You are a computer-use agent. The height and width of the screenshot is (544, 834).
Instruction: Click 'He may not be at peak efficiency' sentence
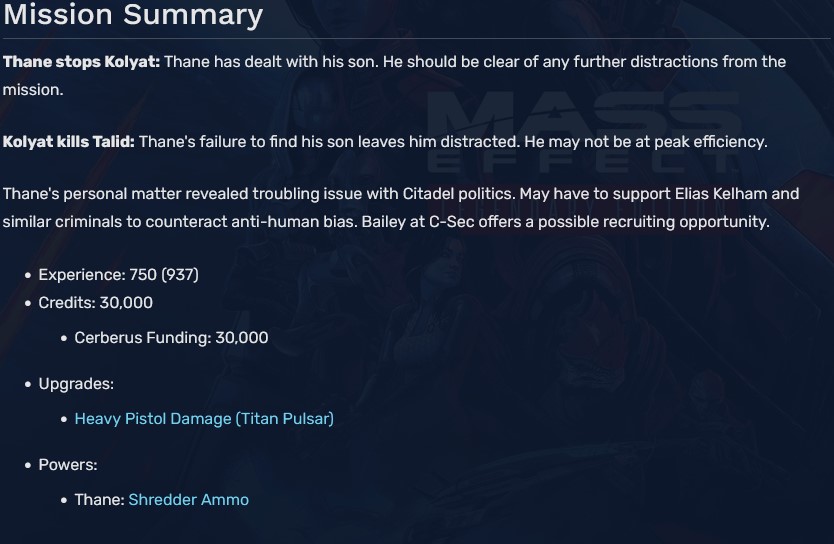[x=645, y=142]
